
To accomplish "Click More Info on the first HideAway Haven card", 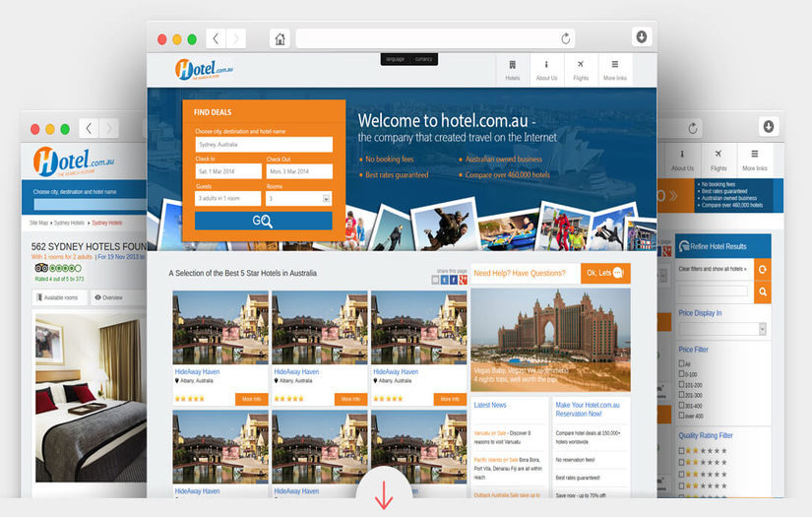I will click(252, 399).
